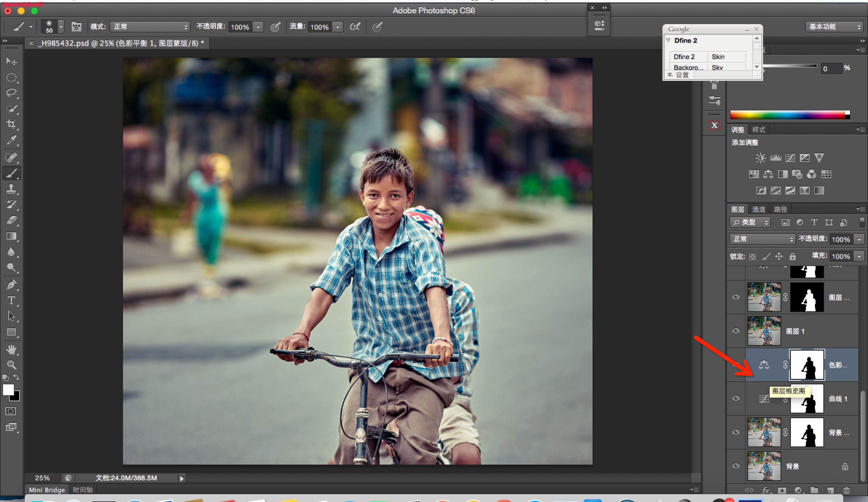Add a Curves adjustment
868x502 pixels.
coord(790,158)
